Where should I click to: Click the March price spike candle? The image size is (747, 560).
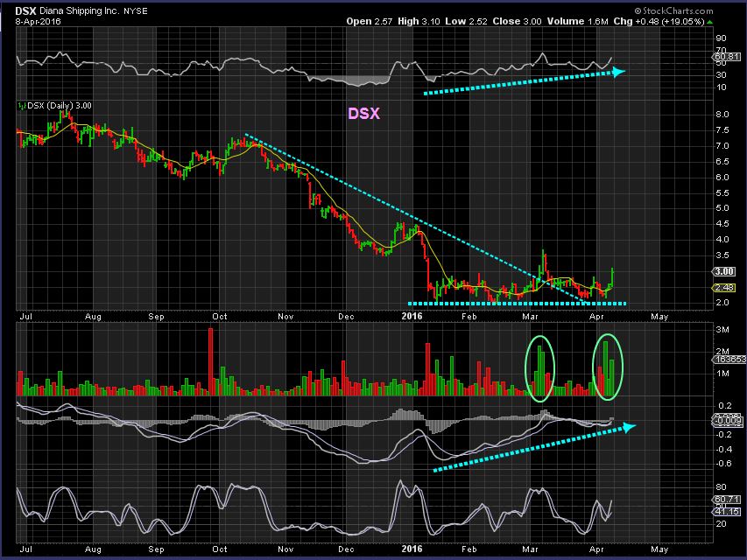click(542, 260)
